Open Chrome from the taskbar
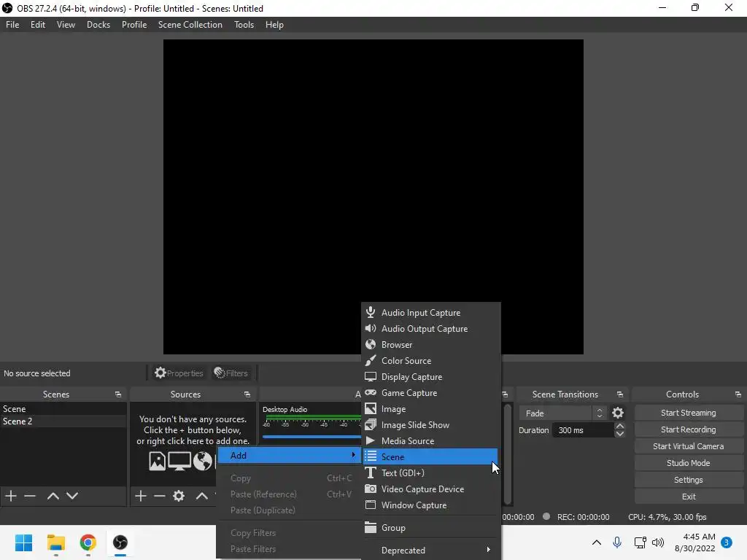The height and width of the screenshot is (560, 747). [x=88, y=542]
